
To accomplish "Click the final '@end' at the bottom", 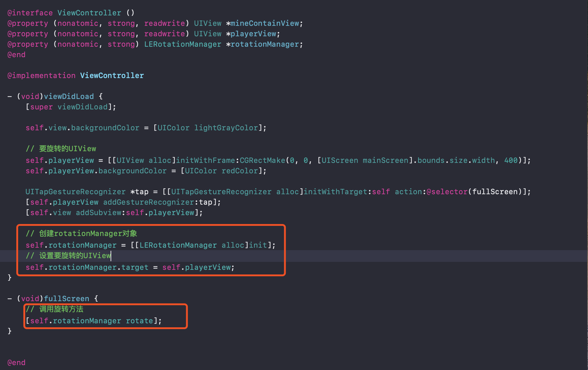I will tap(17, 363).
